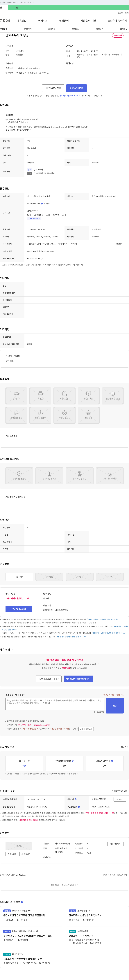Click the 자녀 학자금 지원 icon
This screenshot has width=129, height=980.
click(x=113, y=396)
